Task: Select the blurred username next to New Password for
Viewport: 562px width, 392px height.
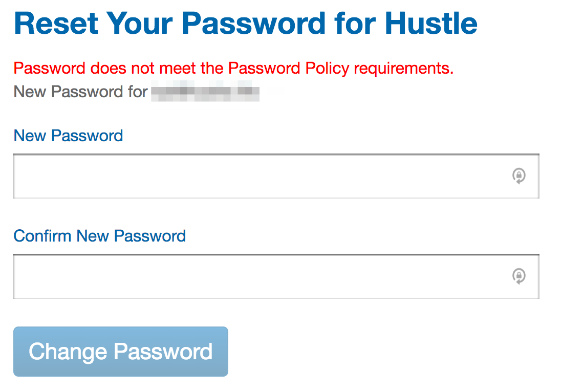Action: (205, 92)
